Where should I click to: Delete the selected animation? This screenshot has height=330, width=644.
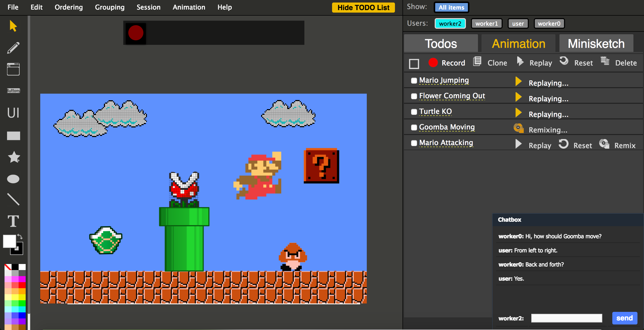tap(619, 62)
